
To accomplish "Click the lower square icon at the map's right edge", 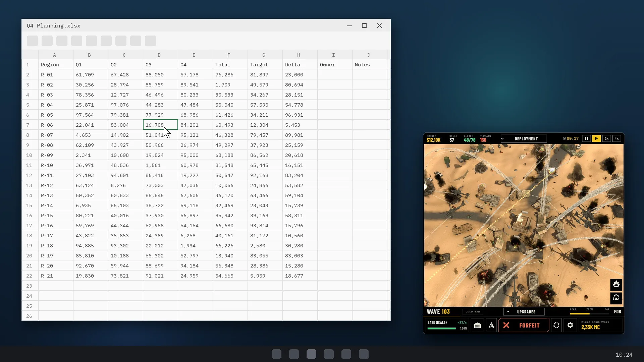I will [616, 298].
